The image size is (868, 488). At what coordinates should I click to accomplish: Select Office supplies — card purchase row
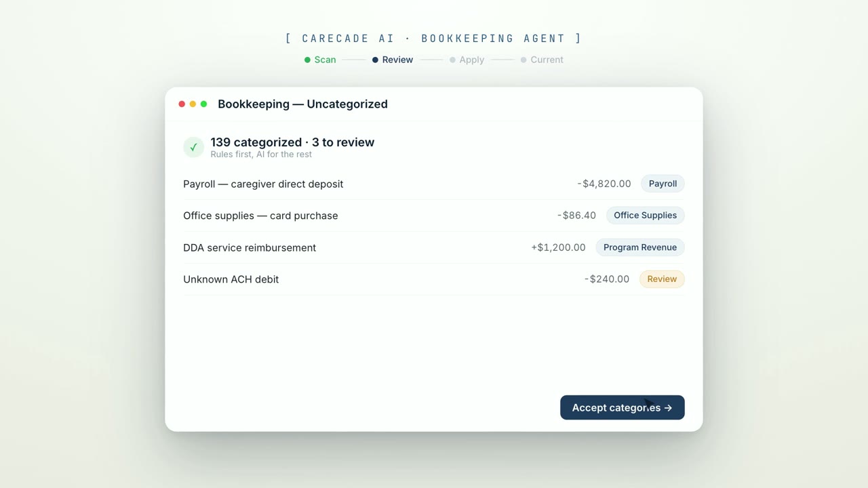[434, 216]
